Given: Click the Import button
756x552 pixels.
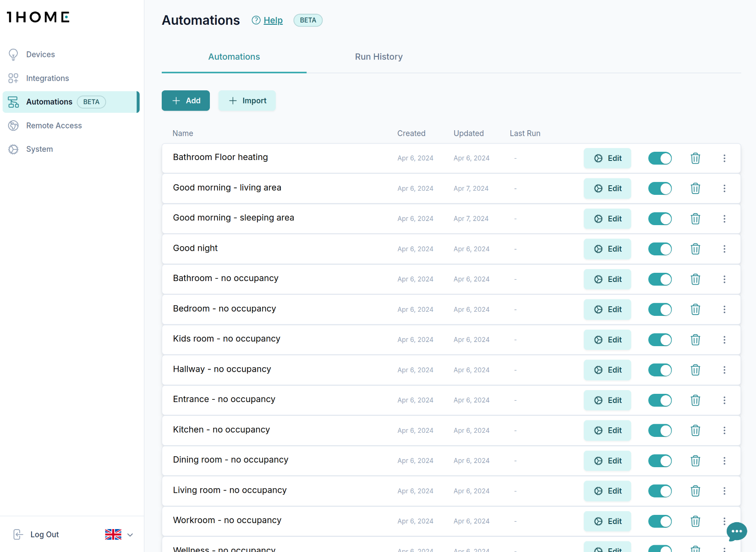Looking at the screenshot, I should (247, 100).
